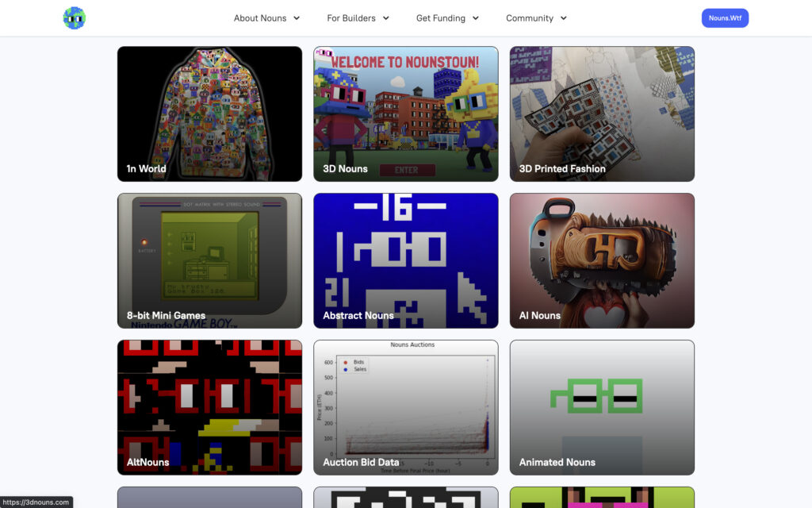This screenshot has height=508, width=812.
Task: Select the 3D Printed Fashion card
Action: [602, 114]
